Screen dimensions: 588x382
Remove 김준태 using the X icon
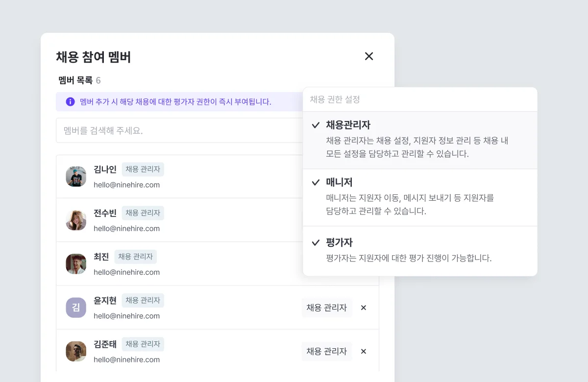click(x=364, y=351)
